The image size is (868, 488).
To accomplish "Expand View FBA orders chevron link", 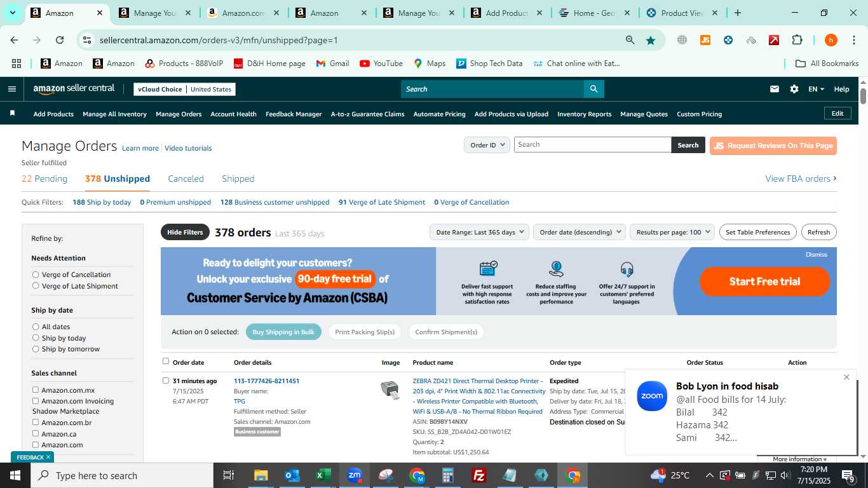I will [801, 179].
